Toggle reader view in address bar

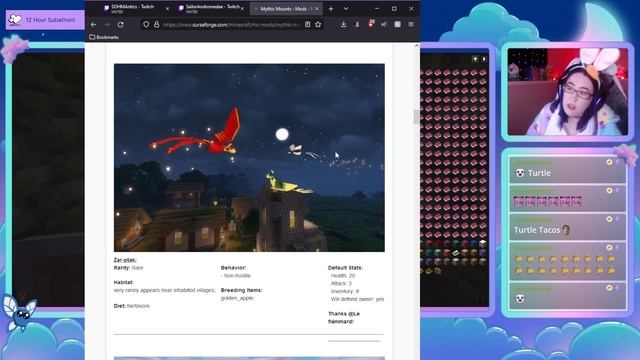point(307,24)
